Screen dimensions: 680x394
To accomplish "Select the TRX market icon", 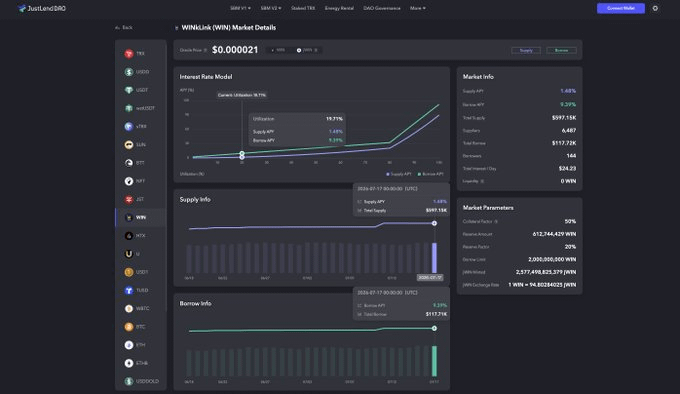I will click(x=129, y=54).
